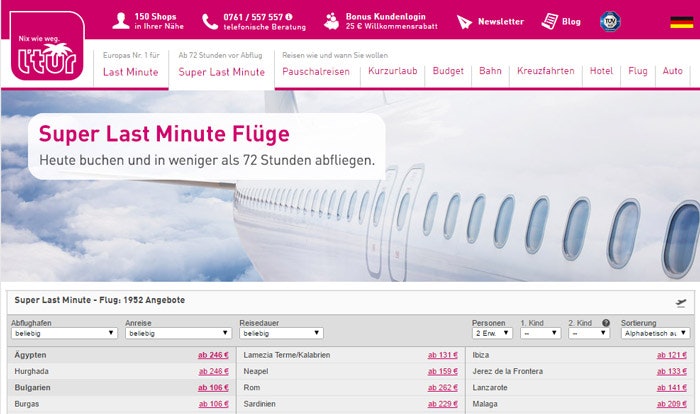The height and width of the screenshot is (414, 700).
Task: Click the Hurghada destination name
Action: pos(31,371)
